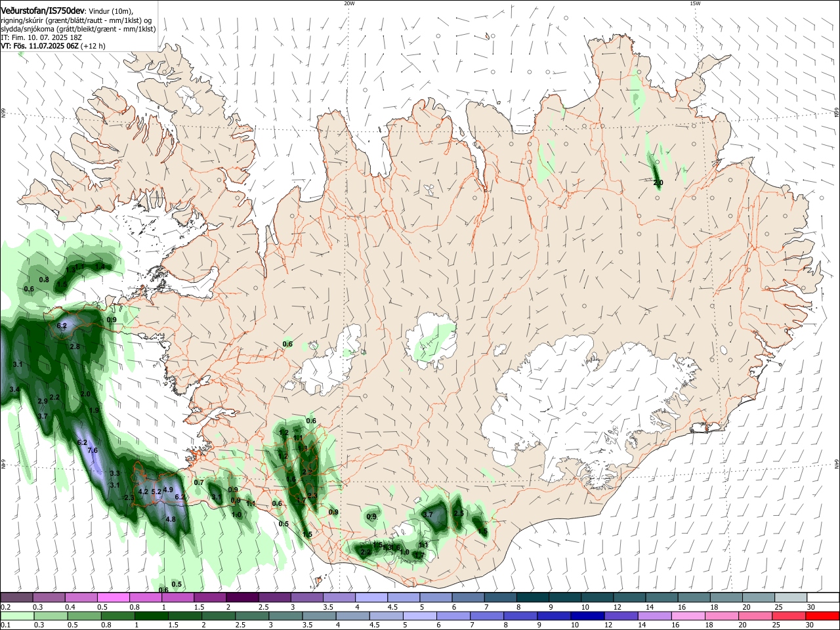The image size is (840, 630).
Task: Select the pale grey 25–30 legend swatch
Action: pyautogui.click(x=791, y=598)
